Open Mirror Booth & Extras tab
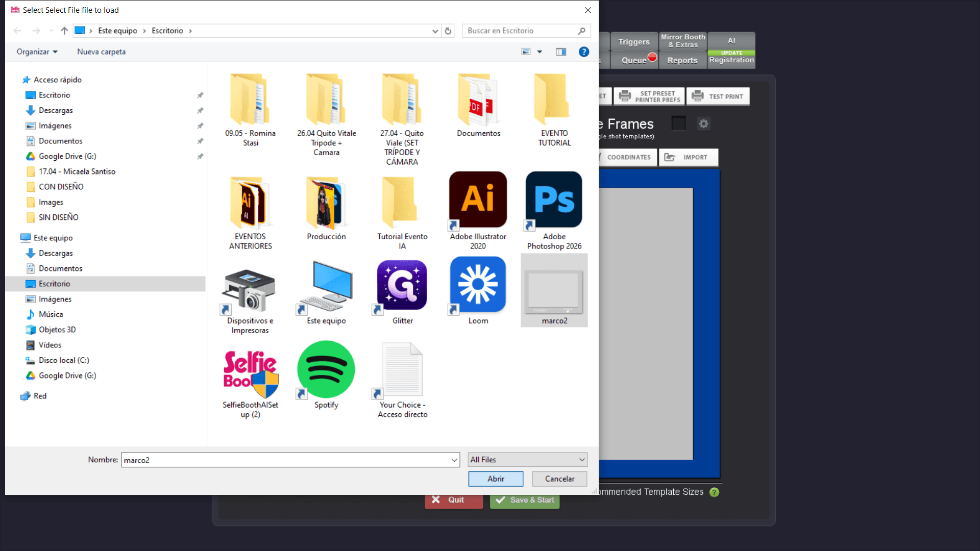Screen dimensions: 980x551 coord(682,41)
